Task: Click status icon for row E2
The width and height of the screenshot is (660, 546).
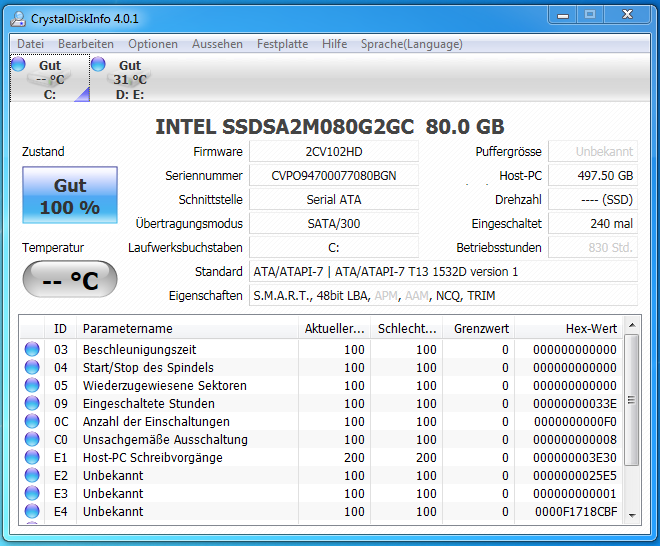Action: (32, 475)
